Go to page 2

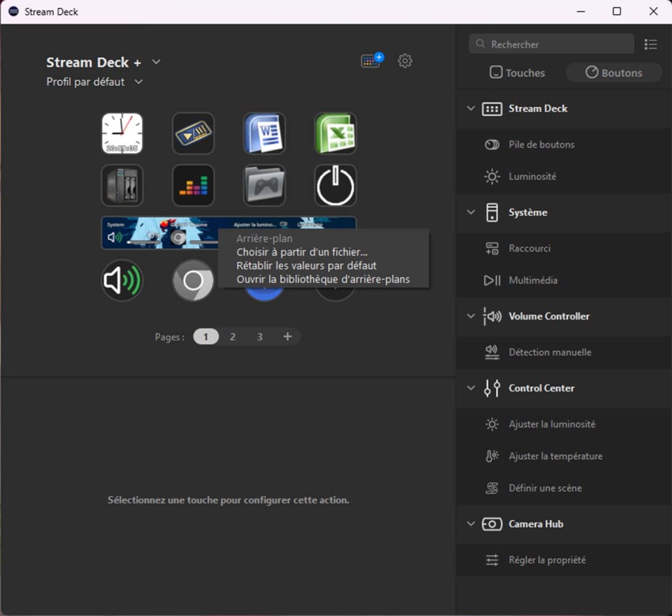[232, 337]
